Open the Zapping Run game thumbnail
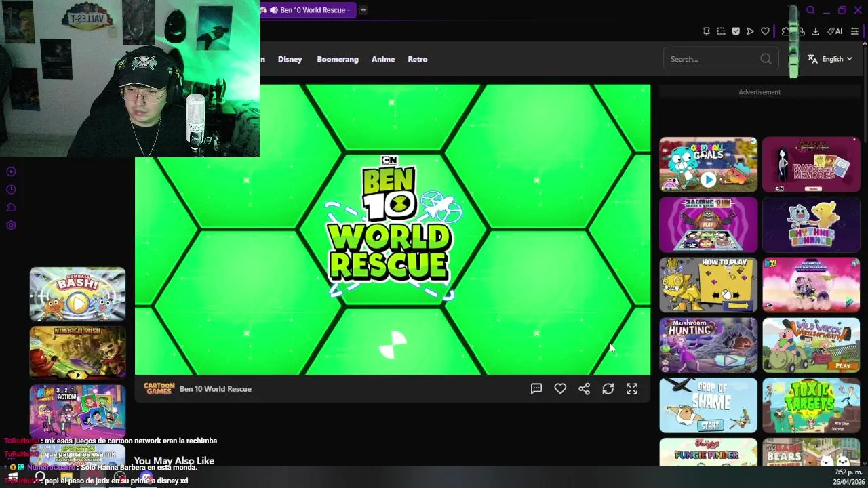The width and height of the screenshot is (868, 488). (709, 224)
